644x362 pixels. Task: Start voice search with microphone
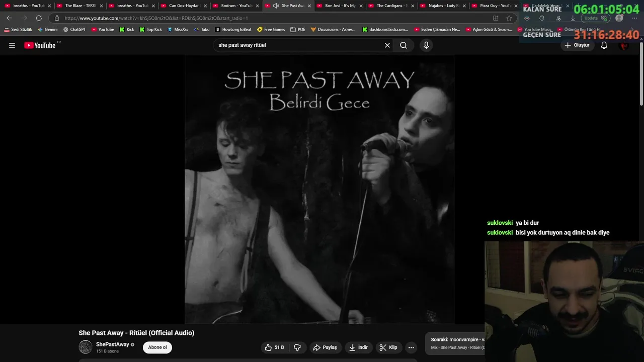click(426, 45)
